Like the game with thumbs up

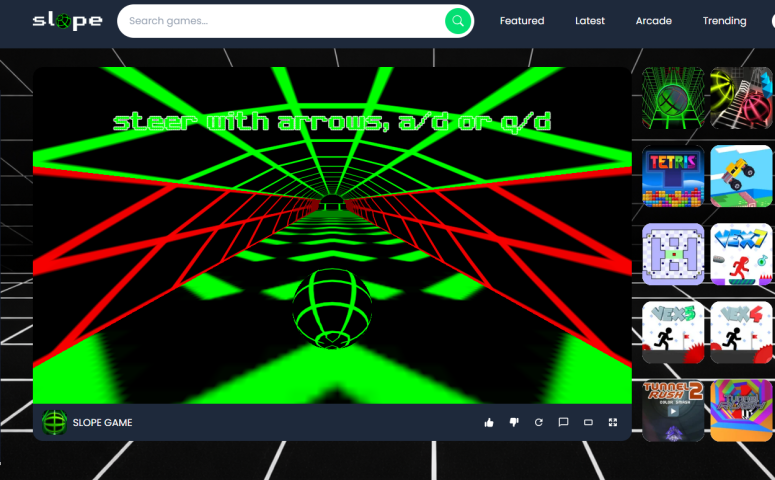(x=489, y=422)
